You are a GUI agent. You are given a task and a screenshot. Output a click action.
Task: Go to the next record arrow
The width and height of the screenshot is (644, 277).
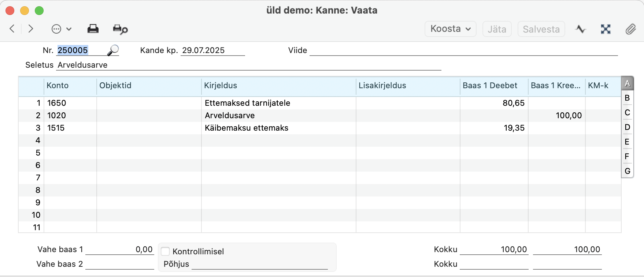tap(31, 29)
